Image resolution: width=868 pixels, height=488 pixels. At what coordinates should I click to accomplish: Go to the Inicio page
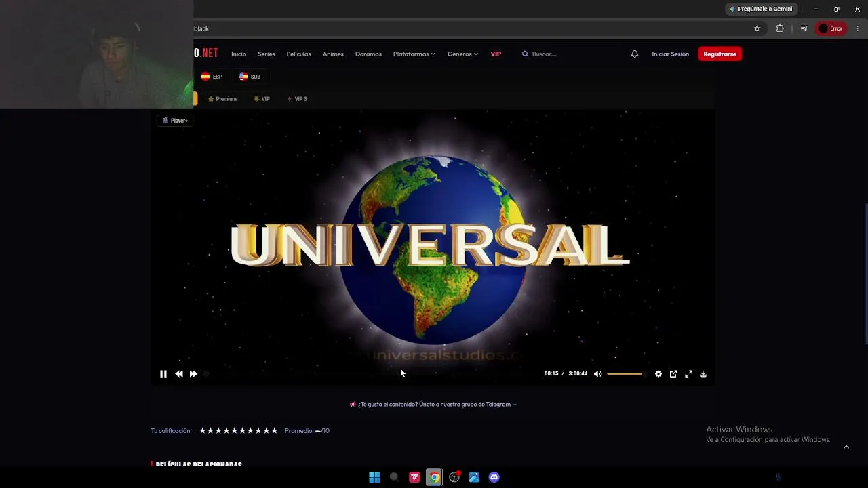[239, 54]
